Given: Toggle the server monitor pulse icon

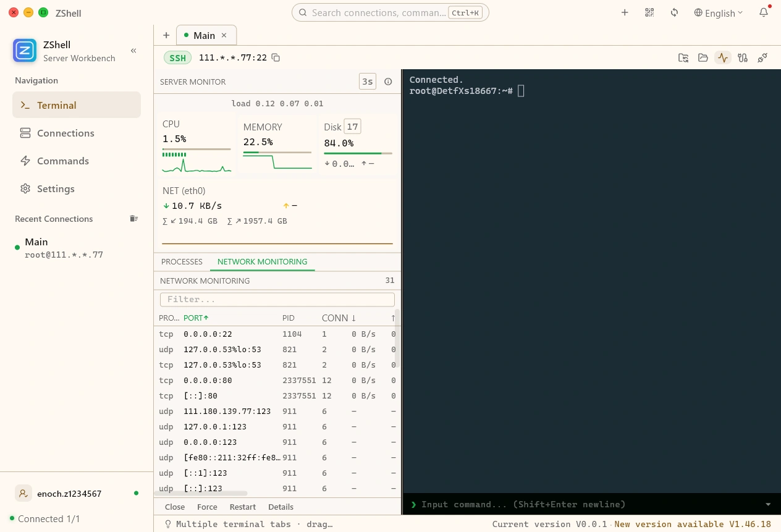Looking at the screenshot, I should click(723, 57).
